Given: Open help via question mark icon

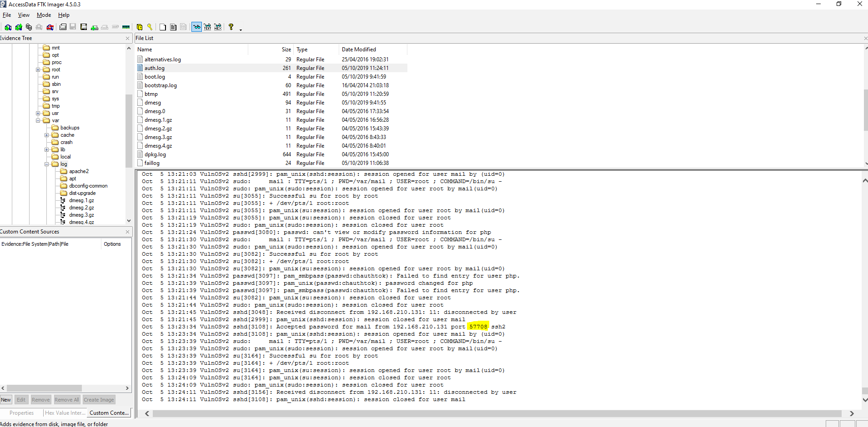Looking at the screenshot, I should tap(231, 27).
